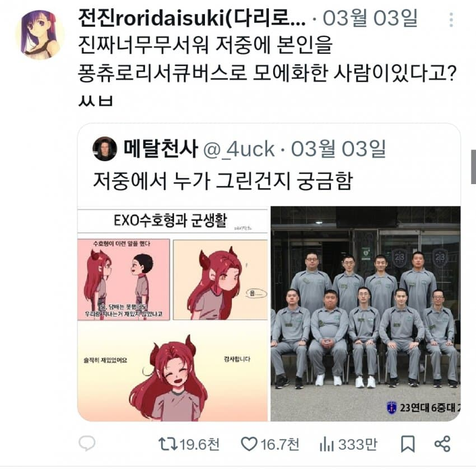Open quoted tweet text 저중에서 누가 그린건지 궁금함
Viewport: 476px width, 469px height.
(x=223, y=181)
